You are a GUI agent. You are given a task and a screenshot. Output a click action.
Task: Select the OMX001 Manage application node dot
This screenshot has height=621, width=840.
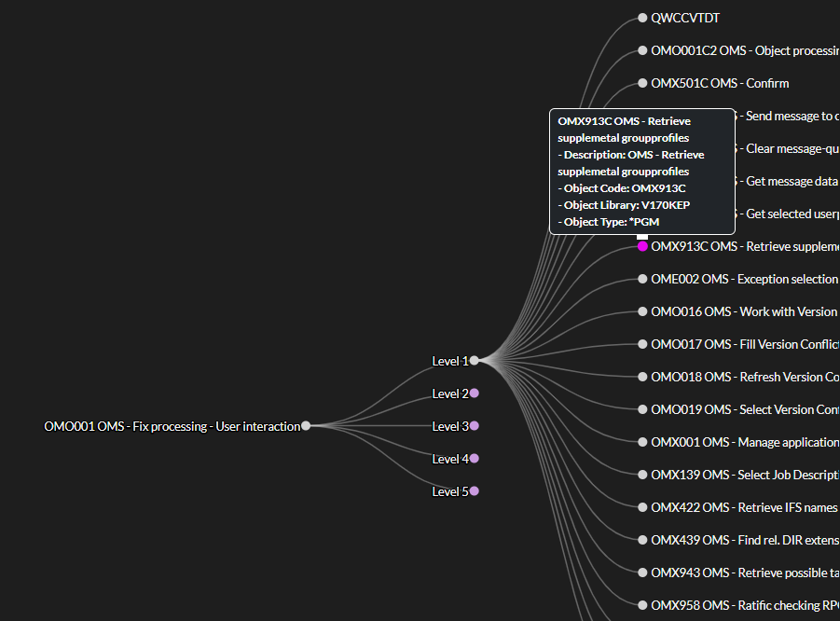(x=642, y=442)
